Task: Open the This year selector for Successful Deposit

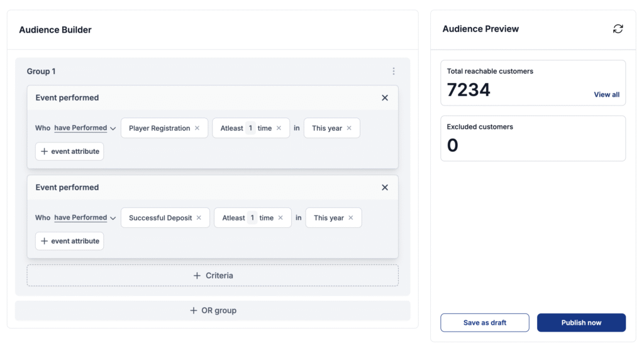Action: click(328, 218)
